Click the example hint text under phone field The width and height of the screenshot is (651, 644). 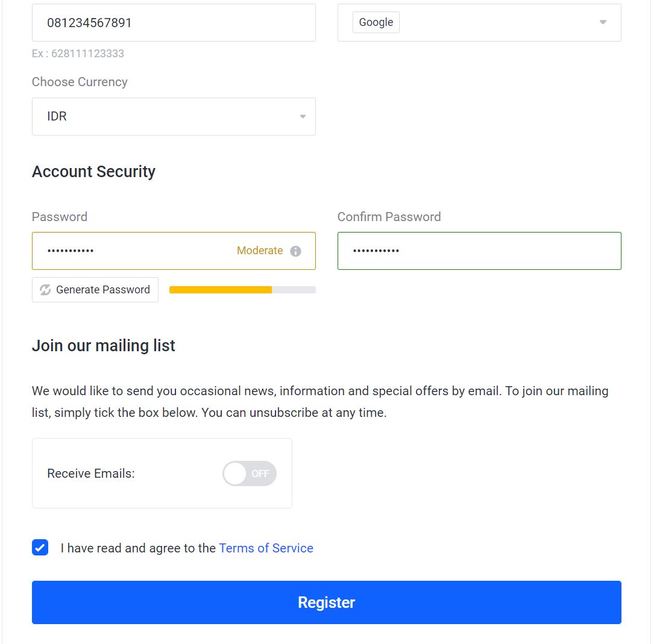(78, 54)
